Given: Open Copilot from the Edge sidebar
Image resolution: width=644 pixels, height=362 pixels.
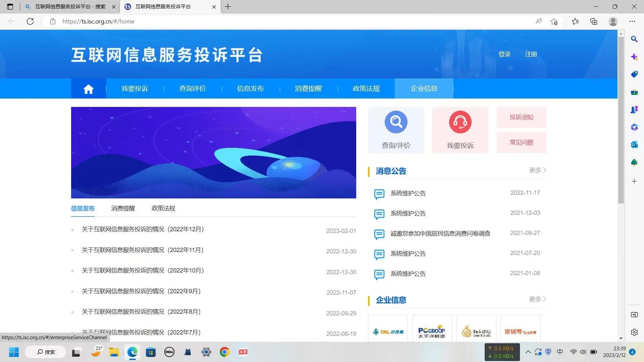Looking at the screenshot, I should pos(634,57).
